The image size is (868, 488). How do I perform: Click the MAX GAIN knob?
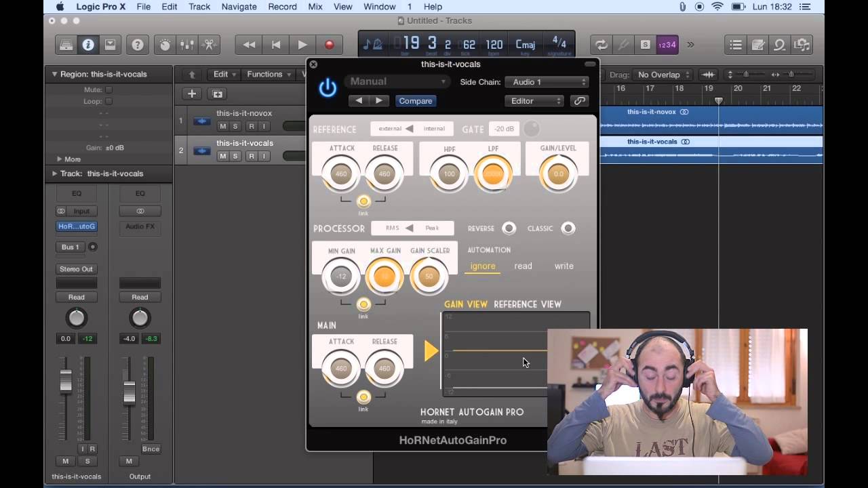point(384,277)
